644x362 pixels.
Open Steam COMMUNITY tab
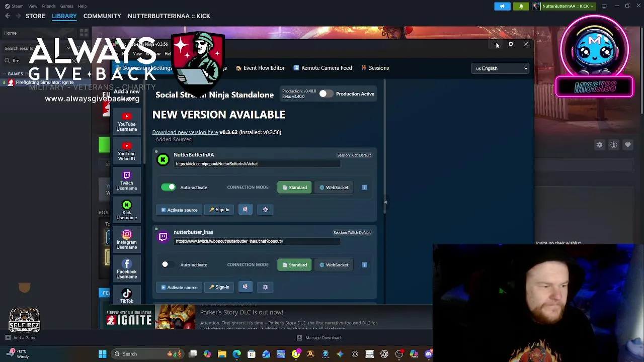coord(102,16)
